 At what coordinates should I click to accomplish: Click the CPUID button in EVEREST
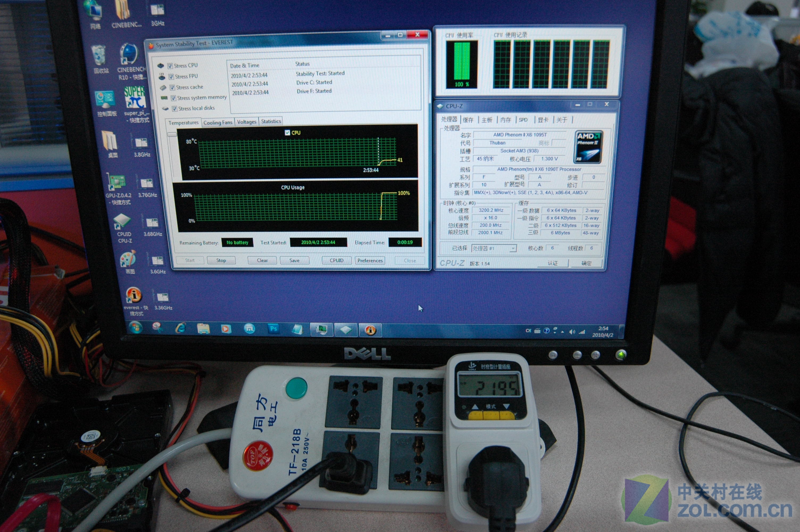336,260
